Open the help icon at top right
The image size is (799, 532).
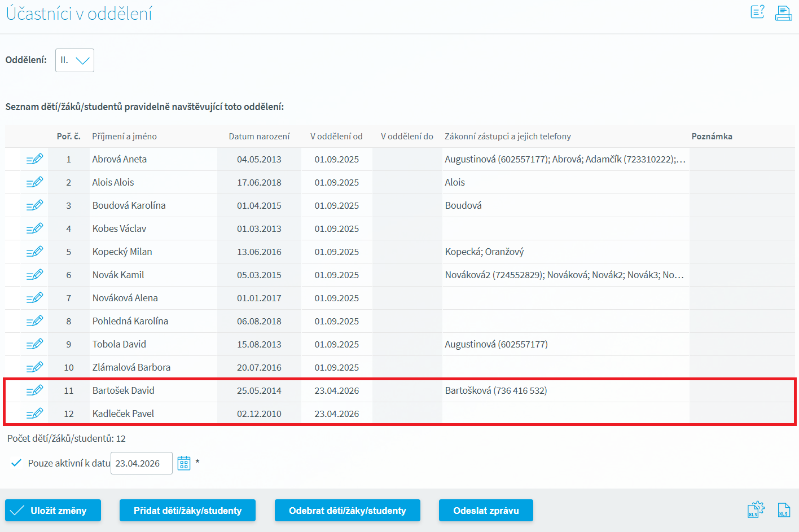[757, 12]
